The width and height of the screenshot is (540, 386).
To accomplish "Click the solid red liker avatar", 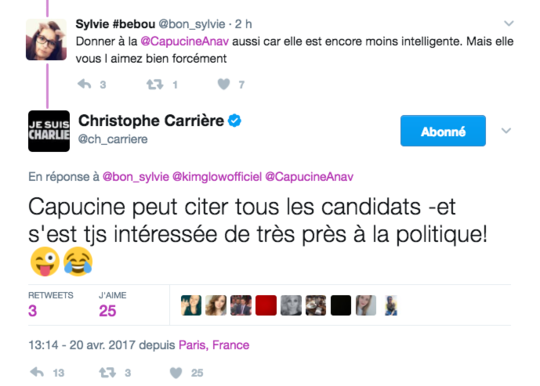I will pyautogui.click(x=266, y=305).
